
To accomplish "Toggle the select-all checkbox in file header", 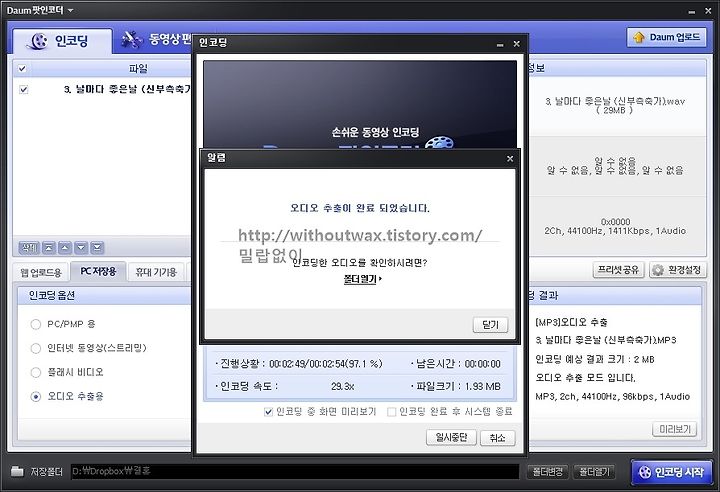I will 22,69.
